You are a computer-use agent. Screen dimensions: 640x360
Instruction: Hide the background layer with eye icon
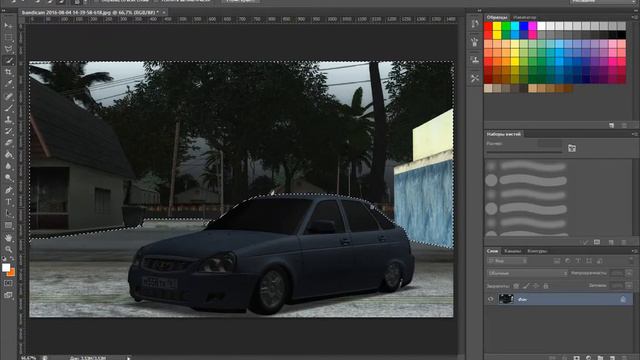pyautogui.click(x=491, y=299)
